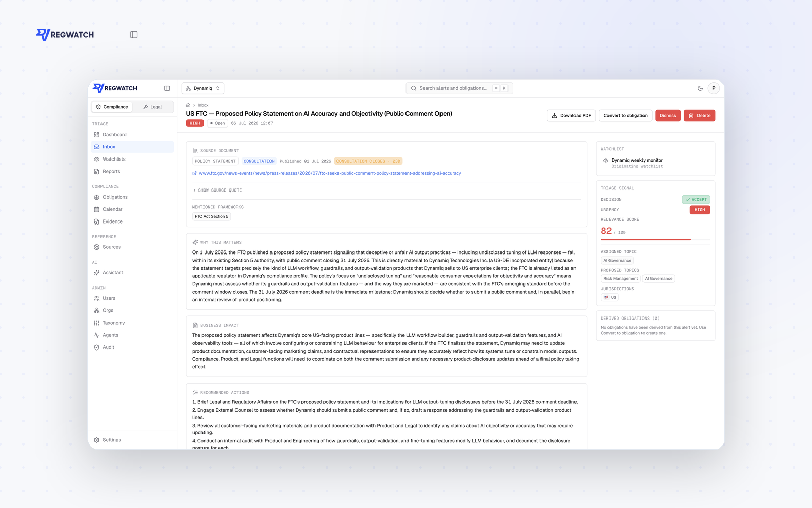Collapse sidebar using panel icon beside app logo

167,88
